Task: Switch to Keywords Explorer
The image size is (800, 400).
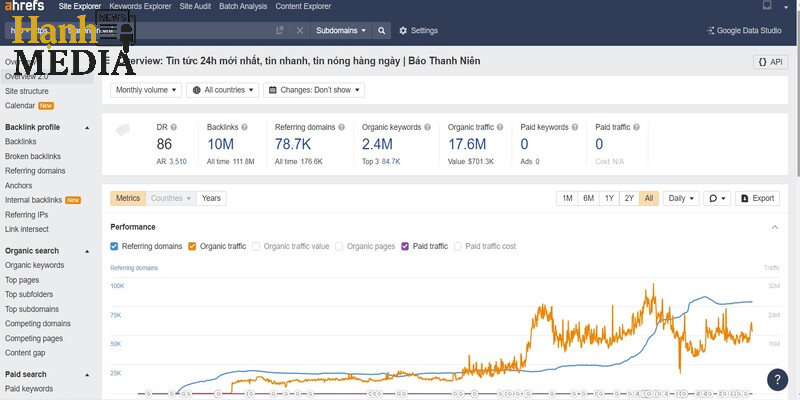Action: point(140,7)
